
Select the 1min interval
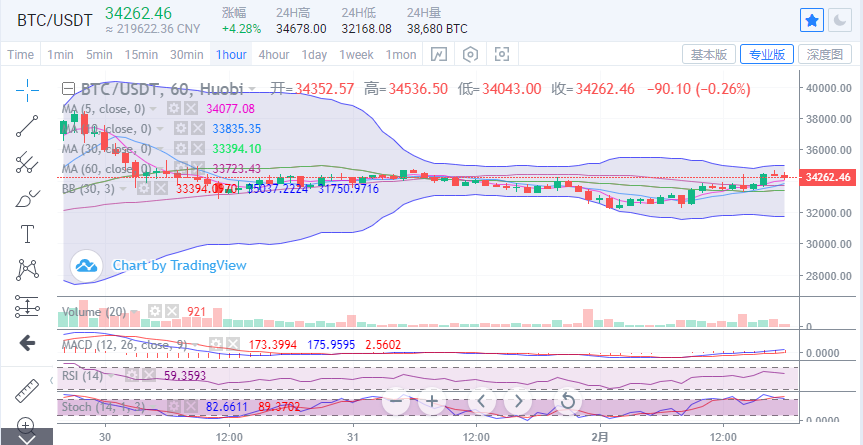tap(60, 54)
